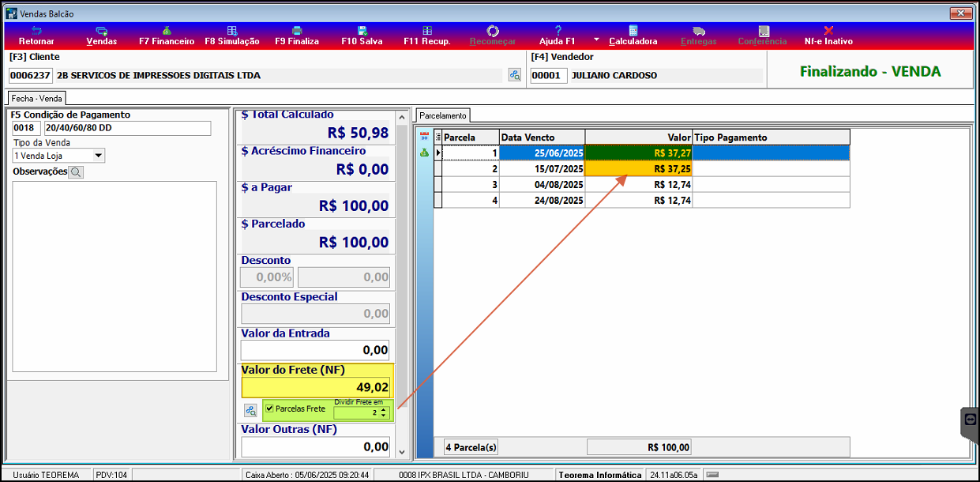Click the calendar icon beside Parcelamento grid
The height and width of the screenshot is (482, 980).
point(424,136)
